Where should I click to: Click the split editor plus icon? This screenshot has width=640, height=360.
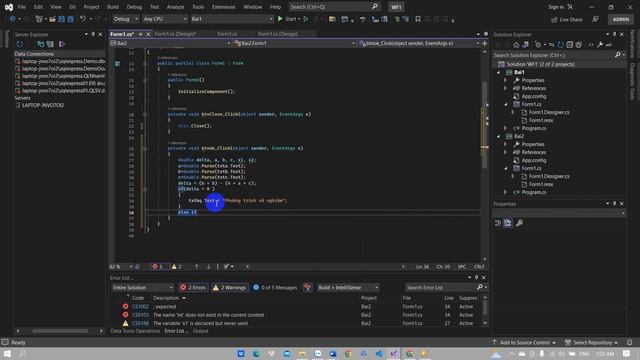484,43
